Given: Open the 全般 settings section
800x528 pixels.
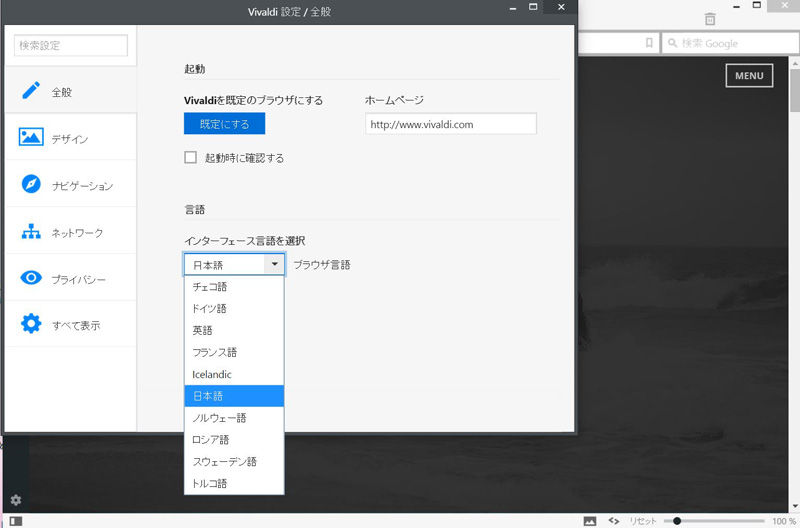Looking at the screenshot, I should coord(70,92).
